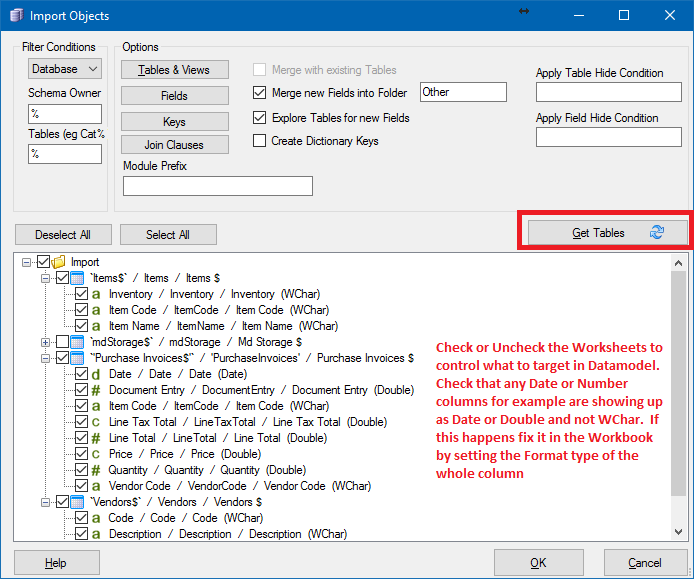The height and width of the screenshot is (579, 694).
Task: Uncheck the Inventory field checkbox
Action: pos(81,294)
